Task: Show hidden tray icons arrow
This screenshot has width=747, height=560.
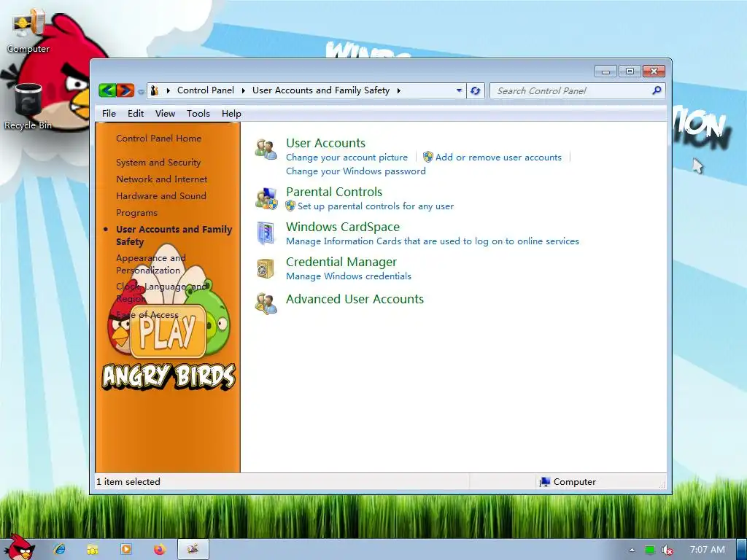Action: (x=632, y=550)
